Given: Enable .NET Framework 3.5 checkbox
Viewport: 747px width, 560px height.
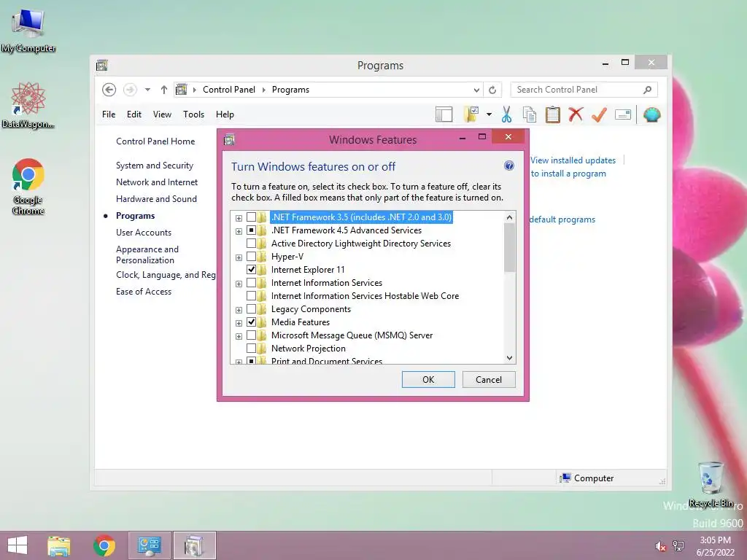Looking at the screenshot, I should coord(251,217).
